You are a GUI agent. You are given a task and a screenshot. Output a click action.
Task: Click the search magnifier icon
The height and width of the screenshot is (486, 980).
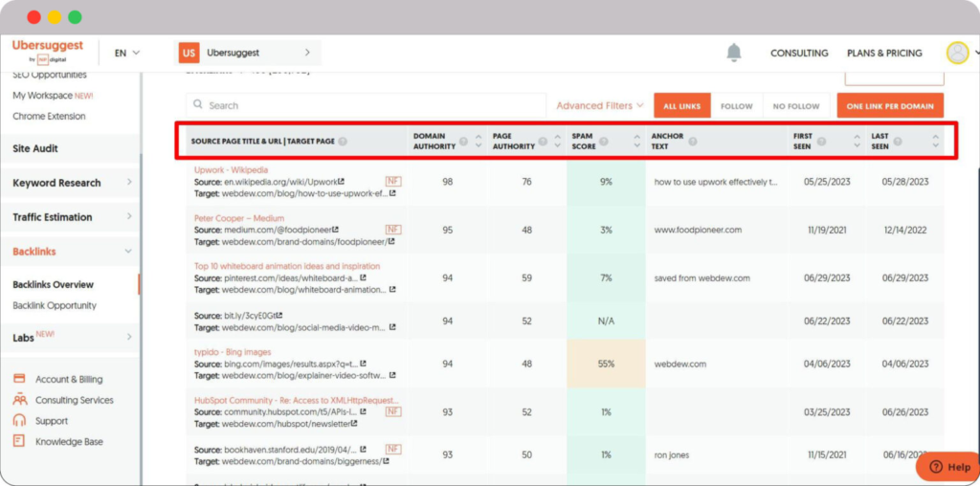198,105
